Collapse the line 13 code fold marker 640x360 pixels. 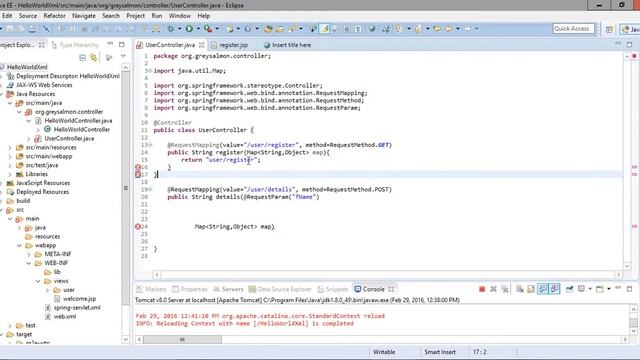tap(150, 145)
